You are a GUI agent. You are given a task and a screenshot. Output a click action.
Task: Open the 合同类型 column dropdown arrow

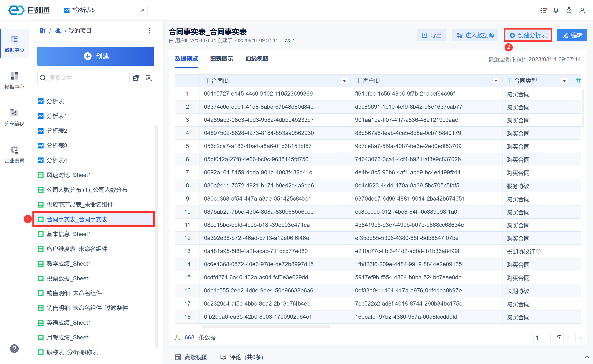pos(564,81)
